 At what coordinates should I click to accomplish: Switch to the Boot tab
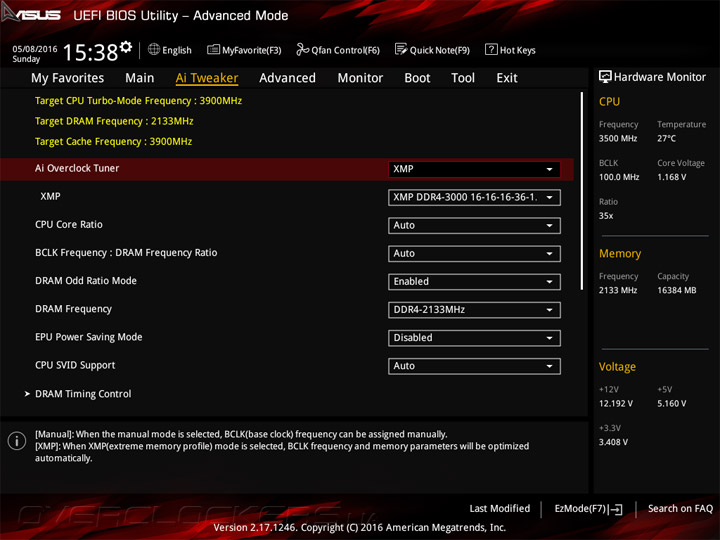pos(417,78)
